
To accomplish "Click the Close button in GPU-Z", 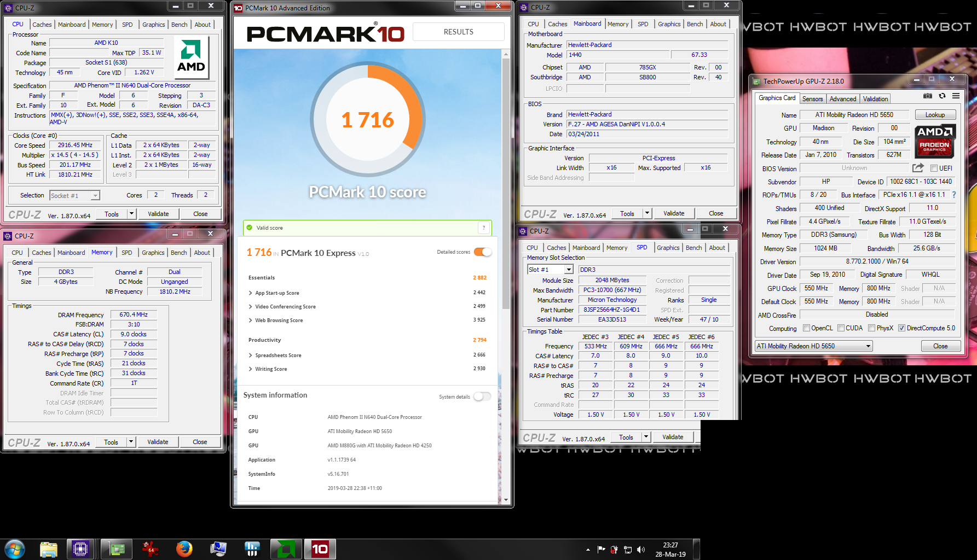I will [x=940, y=346].
